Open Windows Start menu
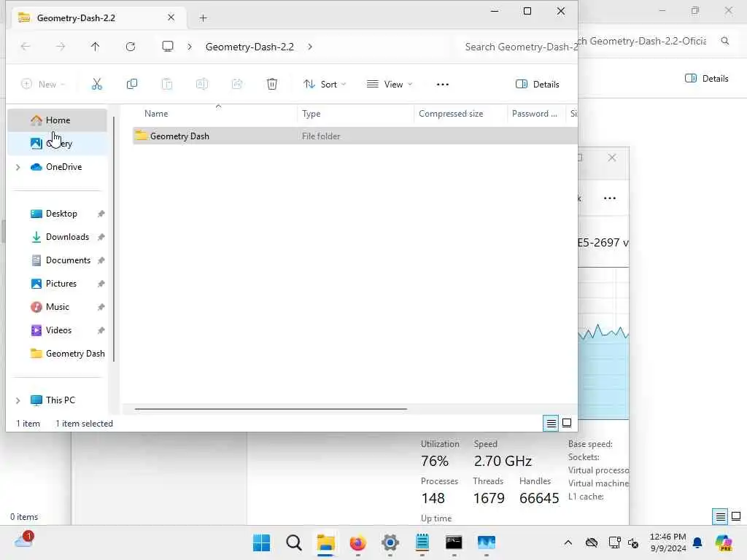Screen dimensions: 747x560 (x=262, y=542)
